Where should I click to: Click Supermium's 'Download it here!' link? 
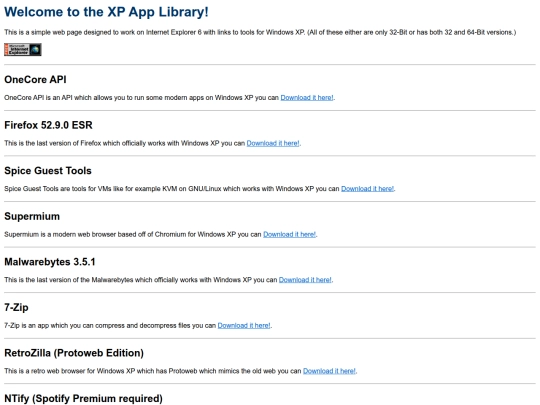(x=290, y=235)
